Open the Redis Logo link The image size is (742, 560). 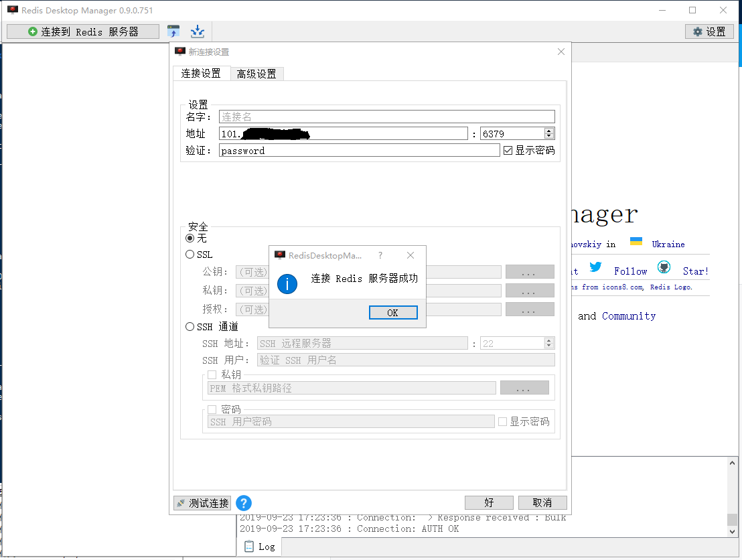tap(671, 287)
